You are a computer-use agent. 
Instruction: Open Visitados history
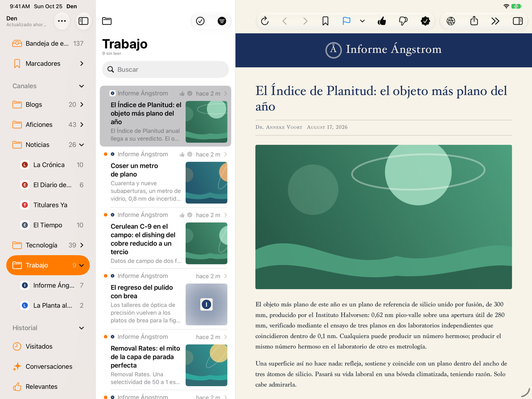tap(48, 346)
